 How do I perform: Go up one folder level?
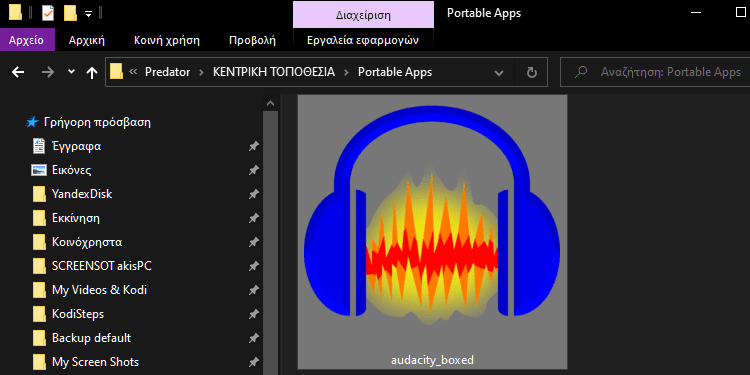pos(91,72)
